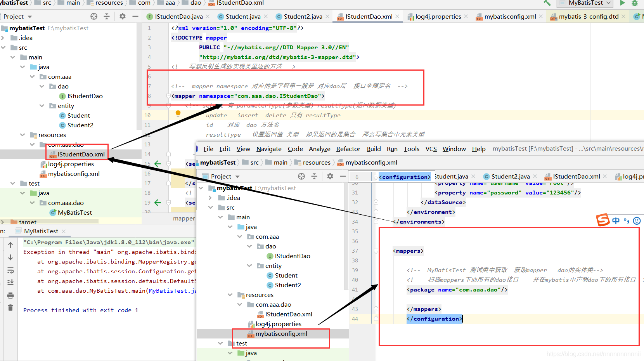Open Student2.java tab in back window

[303, 16]
